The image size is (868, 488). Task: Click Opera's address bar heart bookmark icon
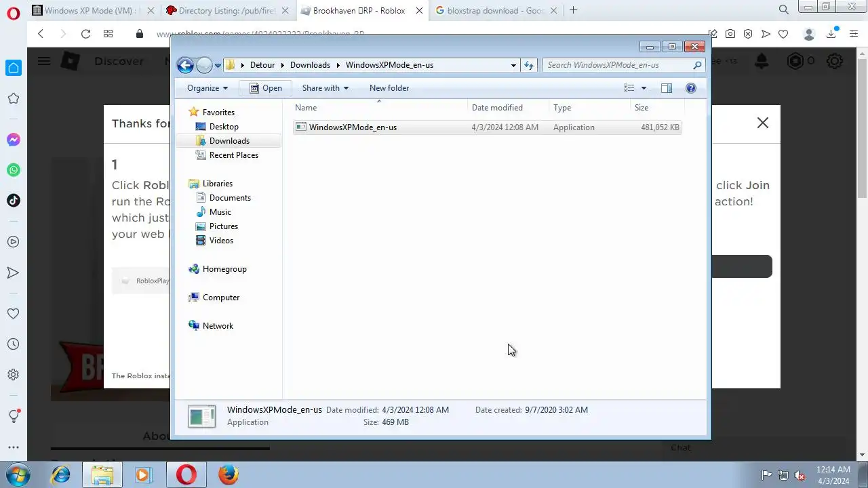pyautogui.click(x=783, y=34)
